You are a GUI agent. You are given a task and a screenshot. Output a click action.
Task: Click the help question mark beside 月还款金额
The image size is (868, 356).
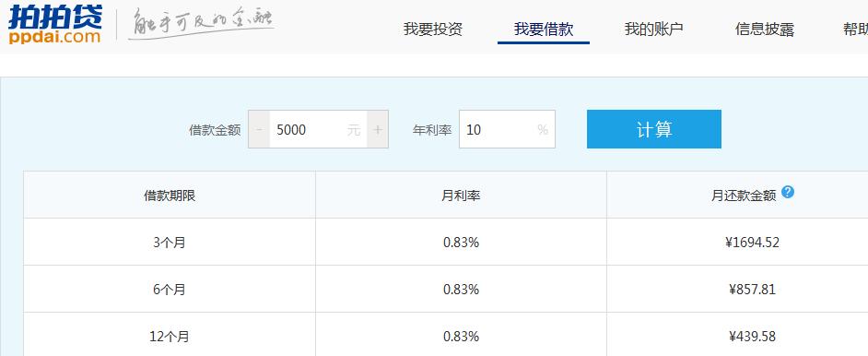pyautogui.click(x=788, y=192)
